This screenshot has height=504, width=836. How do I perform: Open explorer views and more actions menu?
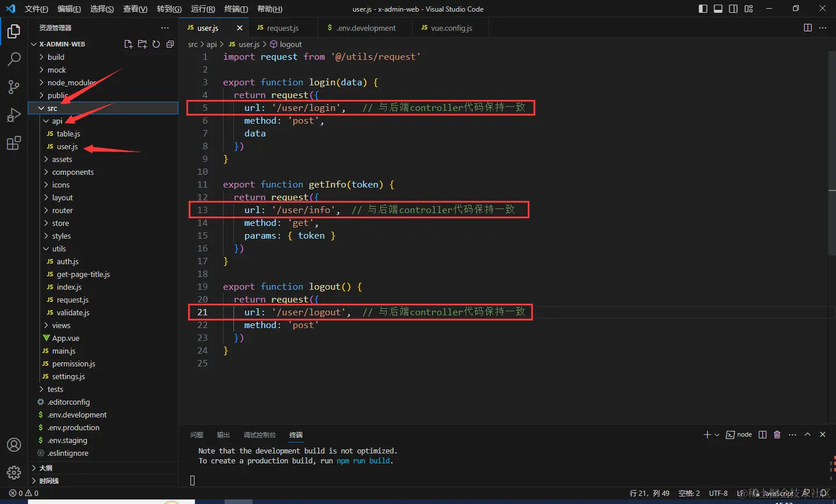pyautogui.click(x=165, y=28)
